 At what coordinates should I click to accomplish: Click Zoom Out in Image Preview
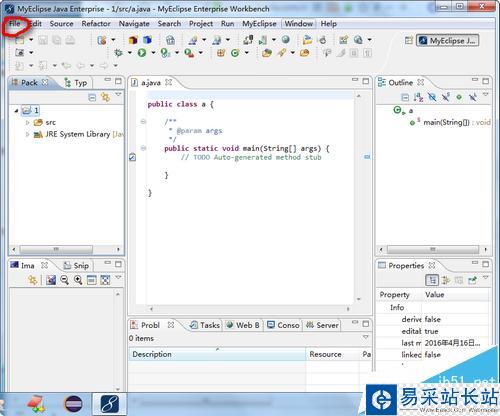tap(64, 280)
